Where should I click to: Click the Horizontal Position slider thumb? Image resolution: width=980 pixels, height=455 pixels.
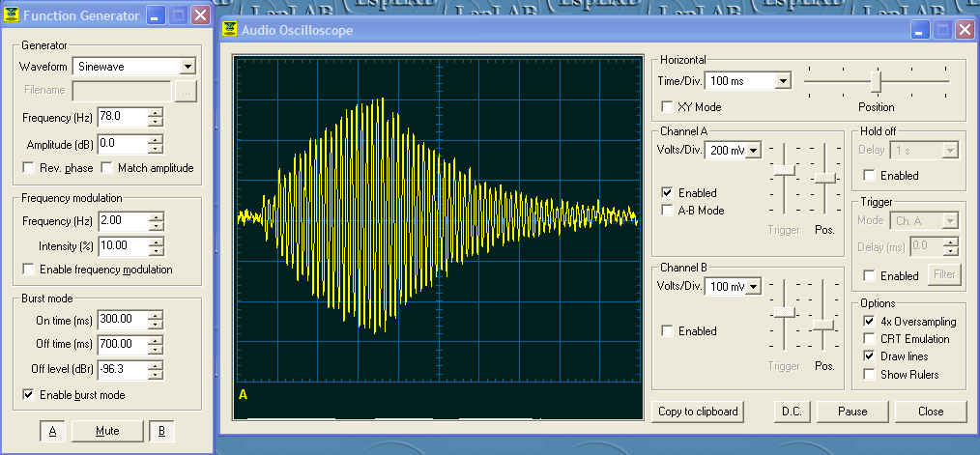pos(877,81)
